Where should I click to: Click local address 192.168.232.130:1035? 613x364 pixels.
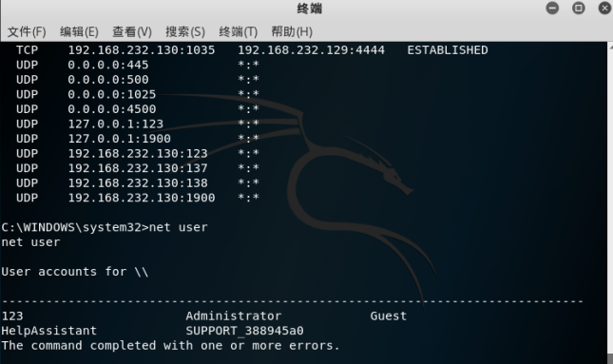142,50
